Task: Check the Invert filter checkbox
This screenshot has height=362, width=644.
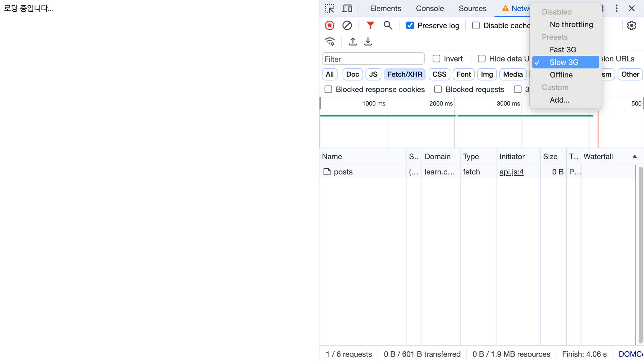Action: click(436, 59)
